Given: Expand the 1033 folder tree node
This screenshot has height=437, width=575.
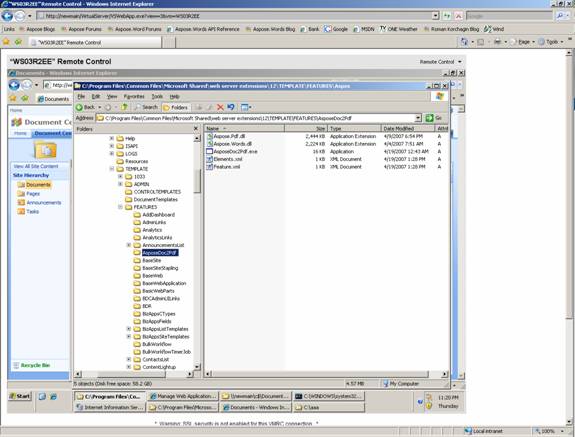Looking at the screenshot, I should 120,176.
